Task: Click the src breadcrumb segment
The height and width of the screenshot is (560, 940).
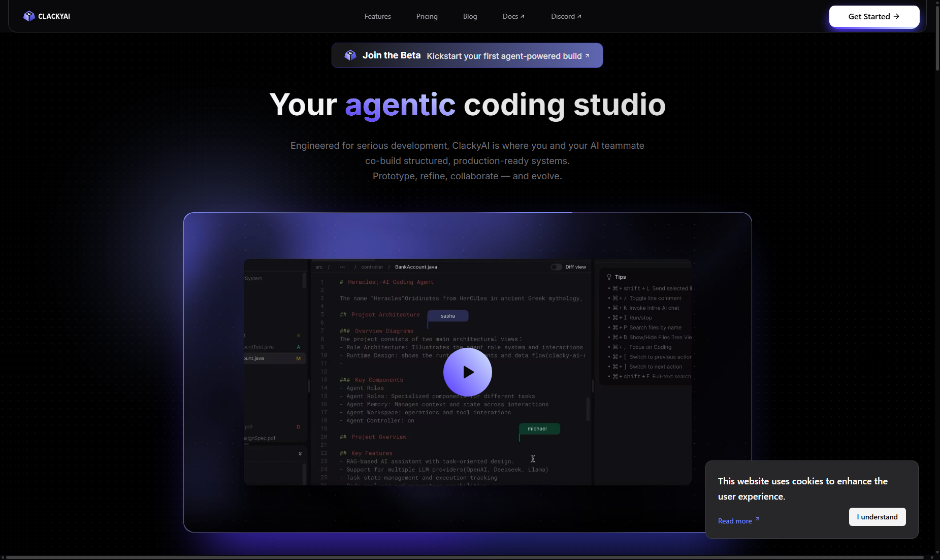Action: [319, 267]
